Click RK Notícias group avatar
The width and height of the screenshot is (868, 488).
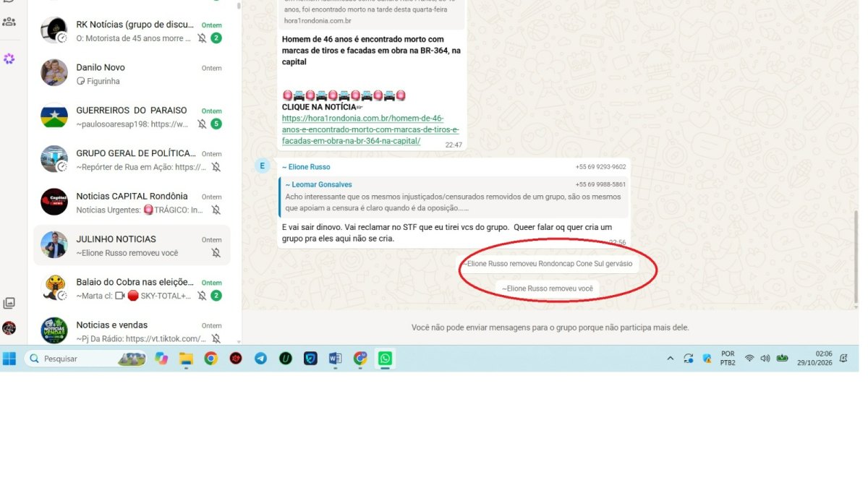click(54, 31)
